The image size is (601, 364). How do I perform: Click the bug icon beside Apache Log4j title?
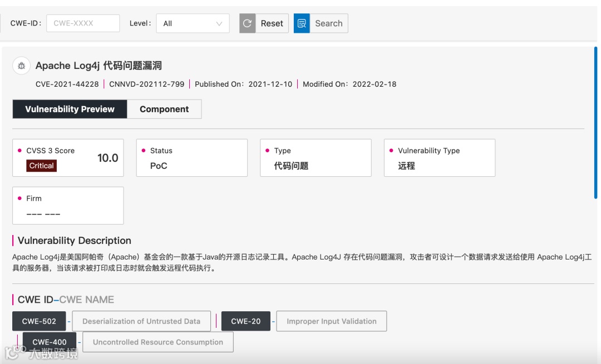tap(22, 66)
